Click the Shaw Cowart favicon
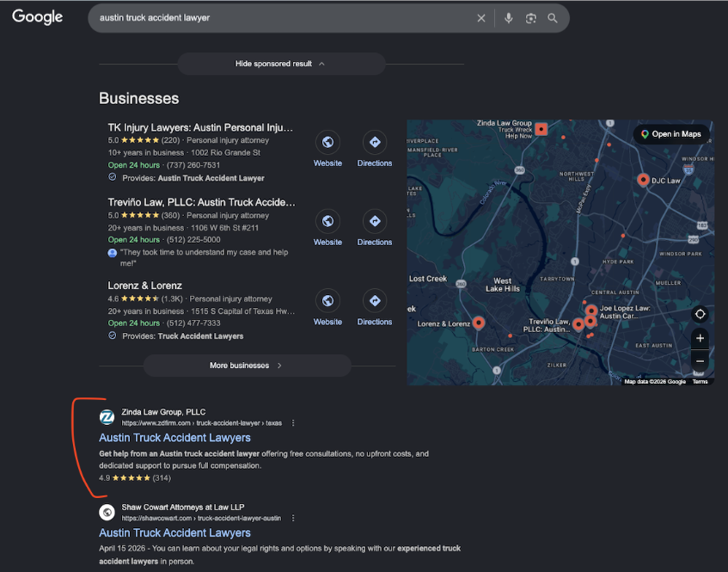 coord(107,512)
